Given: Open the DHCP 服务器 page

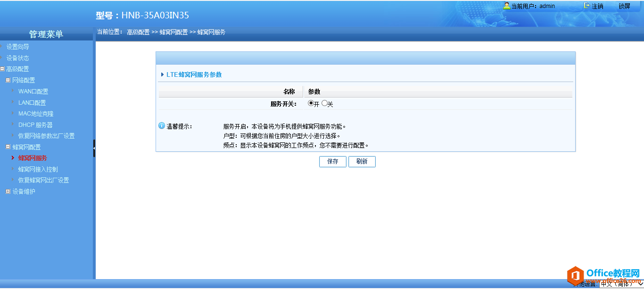Looking at the screenshot, I should [x=35, y=125].
